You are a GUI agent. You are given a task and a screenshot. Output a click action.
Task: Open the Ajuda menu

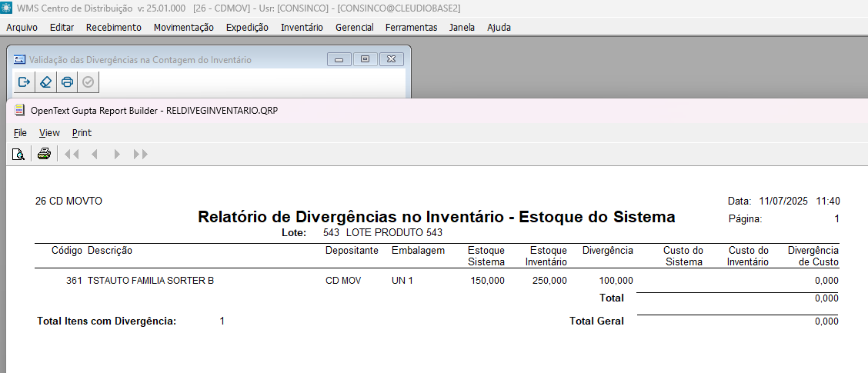(499, 27)
